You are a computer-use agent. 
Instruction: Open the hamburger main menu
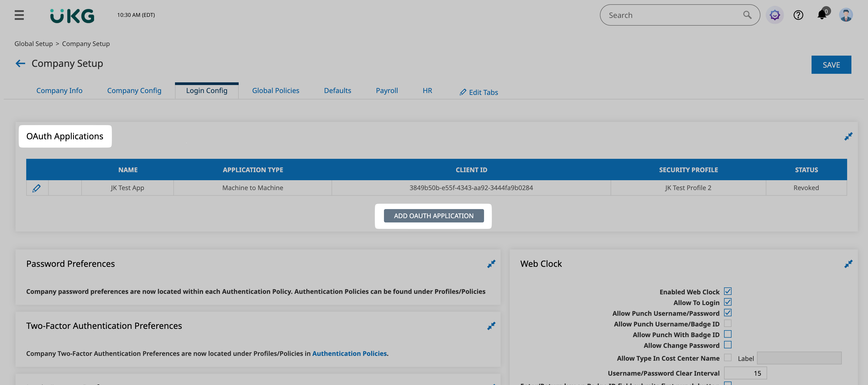pyautogui.click(x=19, y=15)
